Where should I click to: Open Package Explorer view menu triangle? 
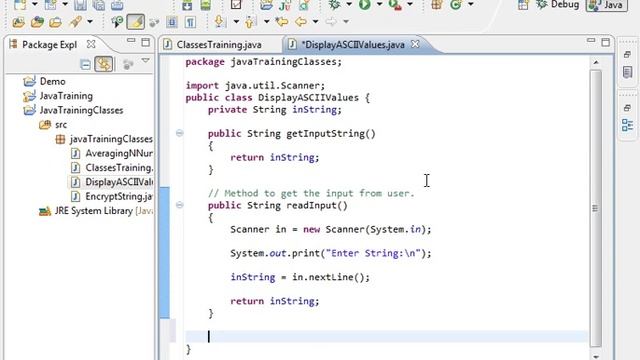click(x=145, y=61)
